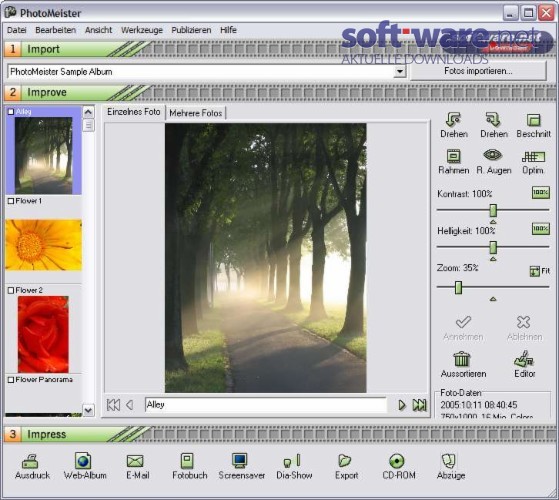Click the Zoom slider handle
This screenshot has height=500, width=559.
tap(458, 287)
